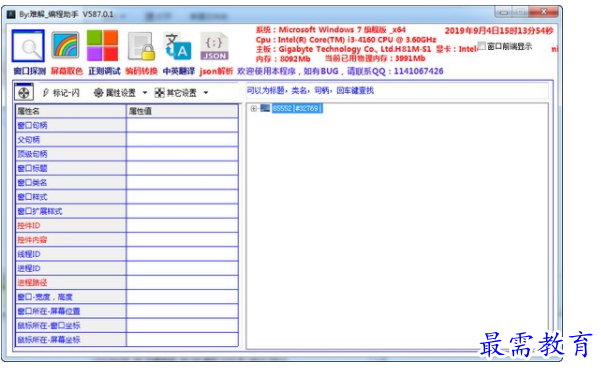601x376 pixels.
Task: Open the 屏幕取色 rainbow color picker
Action: pyautogui.click(x=65, y=46)
